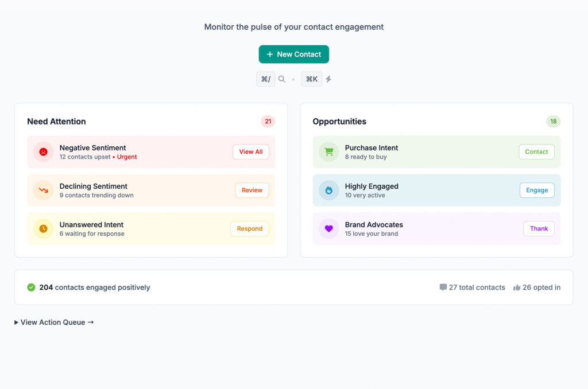Click the lightning bolt quick actions icon
Viewport: 588px width, 389px height.
(x=328, y=79)
